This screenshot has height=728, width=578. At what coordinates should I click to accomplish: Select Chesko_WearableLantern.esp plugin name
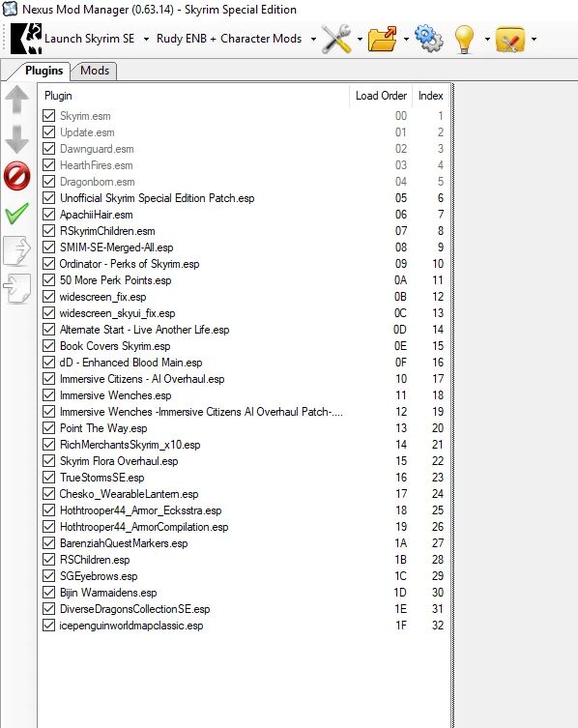[129, 494]
